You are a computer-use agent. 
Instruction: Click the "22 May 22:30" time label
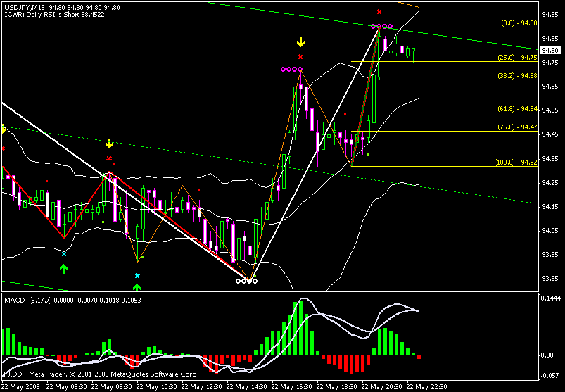point(426,386)
